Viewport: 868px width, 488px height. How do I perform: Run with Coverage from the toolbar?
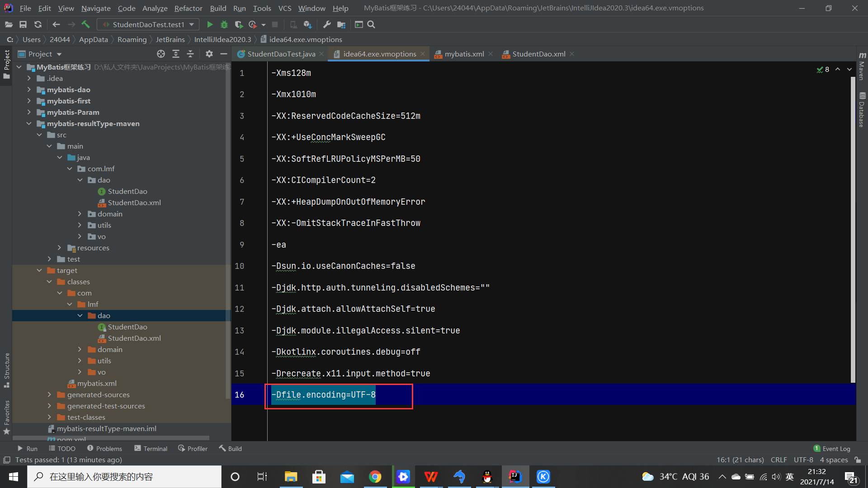239,24
